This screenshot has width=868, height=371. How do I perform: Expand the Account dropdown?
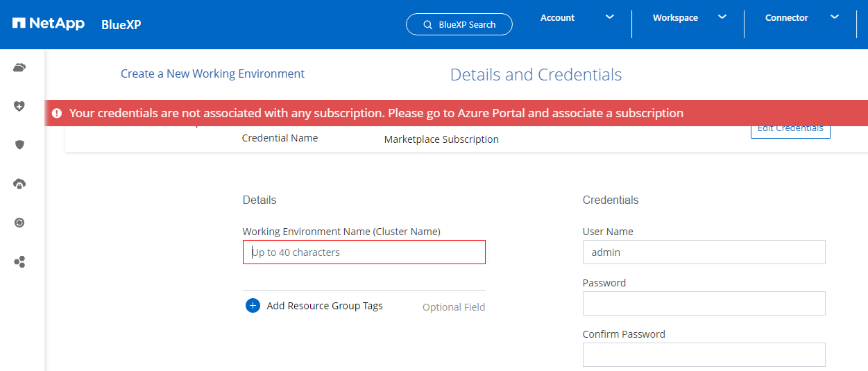[x=577, y=18]
